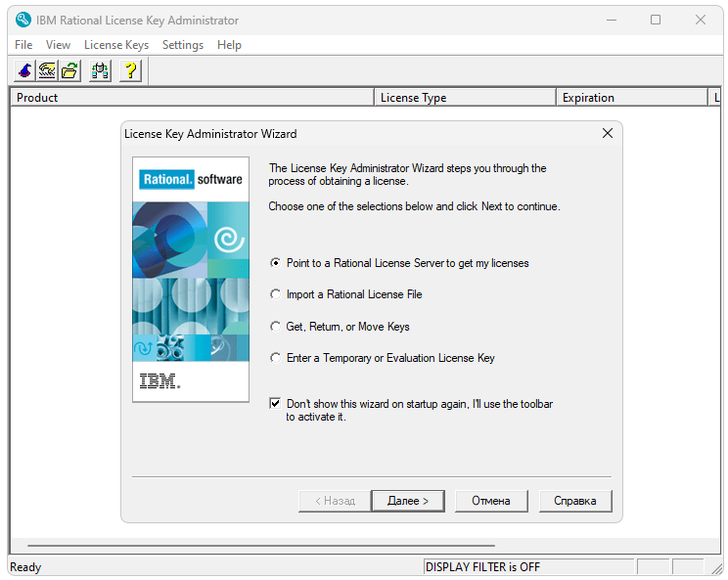
Task: Launch the wizard via wizard hat icon
Action: tap(25, 71)
